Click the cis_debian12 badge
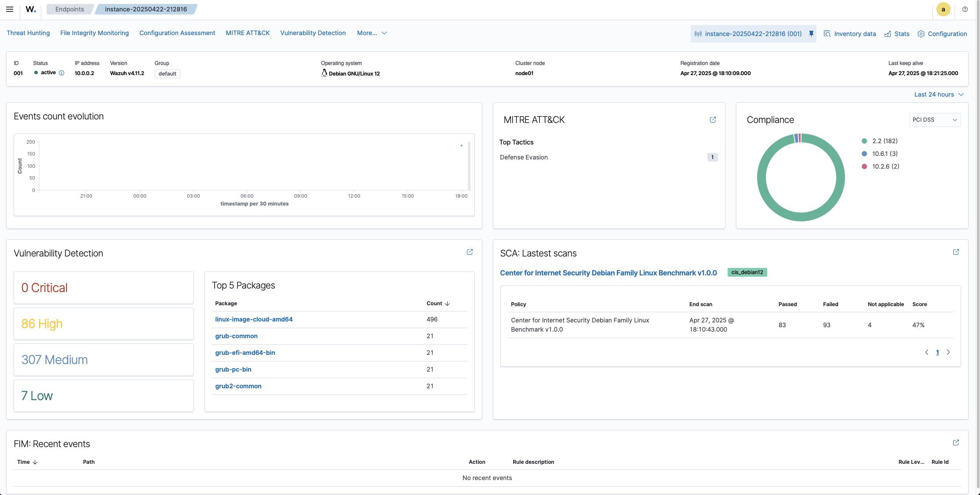 click(747, 272)
